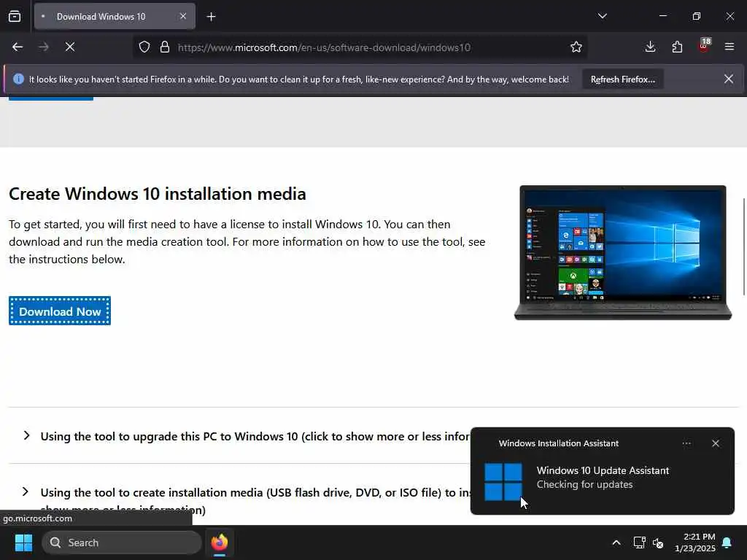The width and height of the screenshot is (747, 560).
Task: Close the Windows Installation Assistant notification
Action: 716,443
